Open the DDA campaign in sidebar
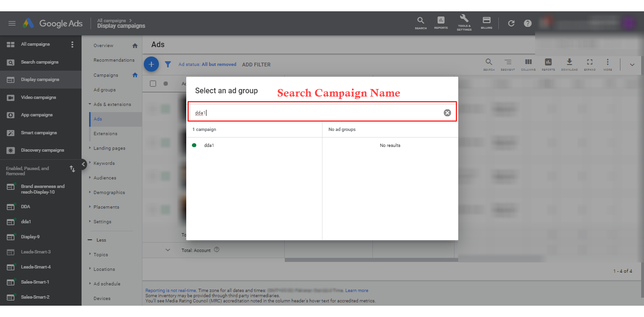 (x=25, y=206)
